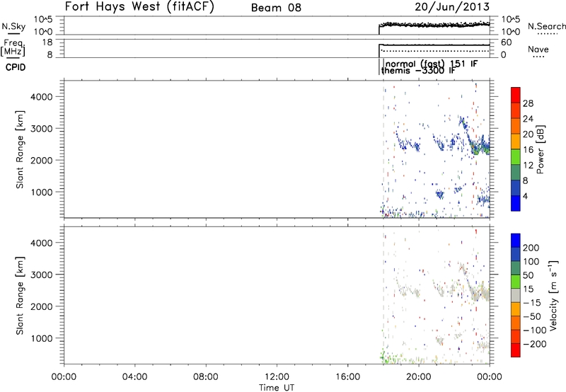Image resolution: width=566 pixels, height=392 pixels.
Task: Click the '20:00' time tick label
Action: tap(419, 377)
